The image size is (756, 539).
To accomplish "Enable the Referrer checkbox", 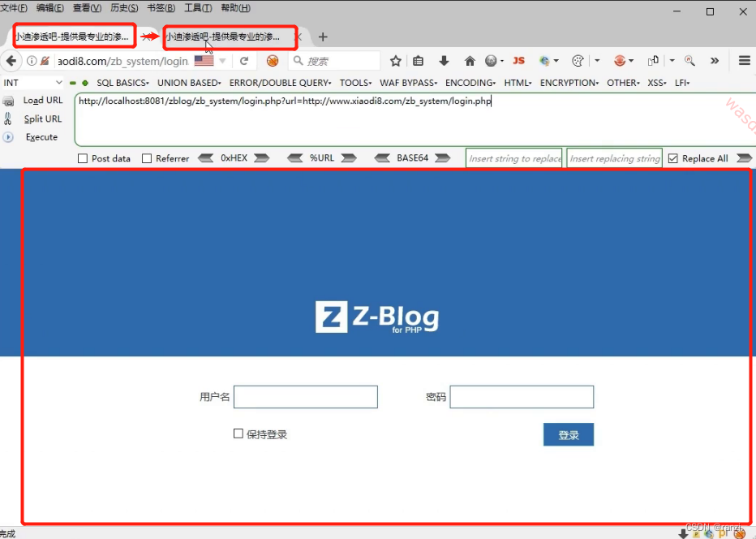I will click(147, 158).
